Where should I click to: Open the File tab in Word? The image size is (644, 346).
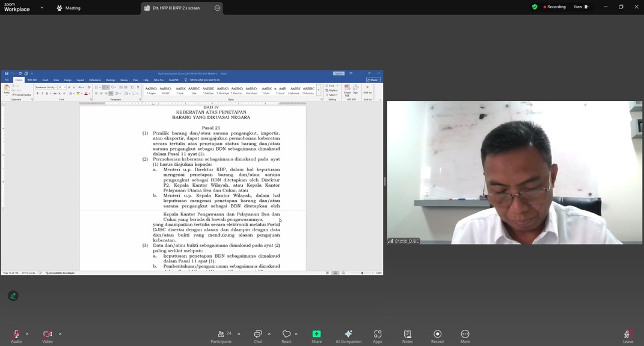click(x=7, y=80)
